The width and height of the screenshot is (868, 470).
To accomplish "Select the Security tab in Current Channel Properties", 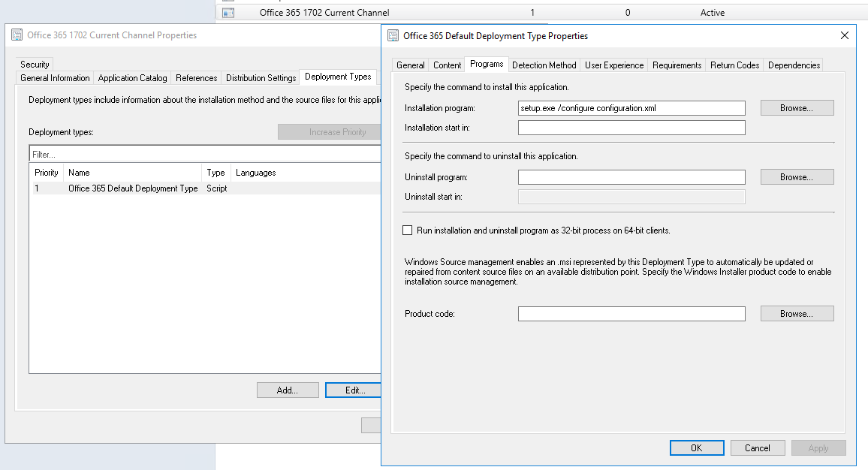I will 35,65.
